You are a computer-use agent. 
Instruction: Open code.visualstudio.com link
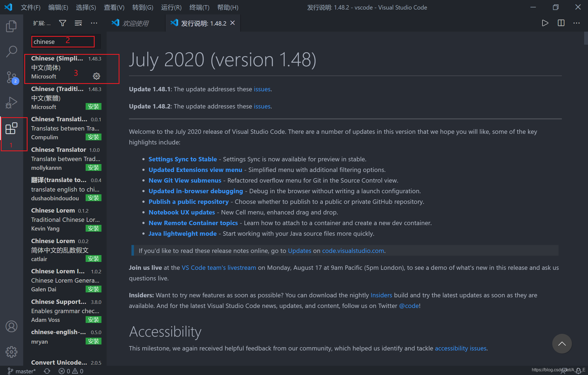pos(353,251)
